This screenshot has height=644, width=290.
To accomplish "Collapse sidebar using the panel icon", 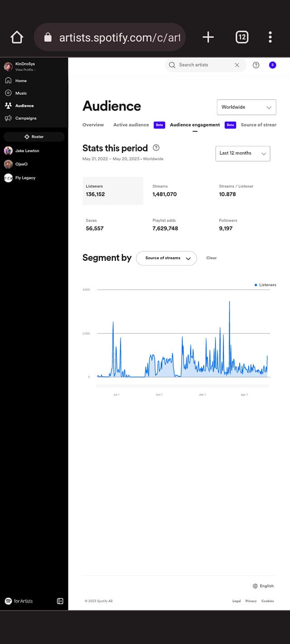I will tap(60, 601).
